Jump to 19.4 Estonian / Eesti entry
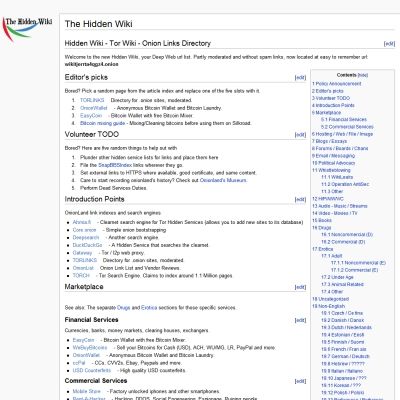The width and height of the screenshot is (400, 400). [x=343, y=335]
